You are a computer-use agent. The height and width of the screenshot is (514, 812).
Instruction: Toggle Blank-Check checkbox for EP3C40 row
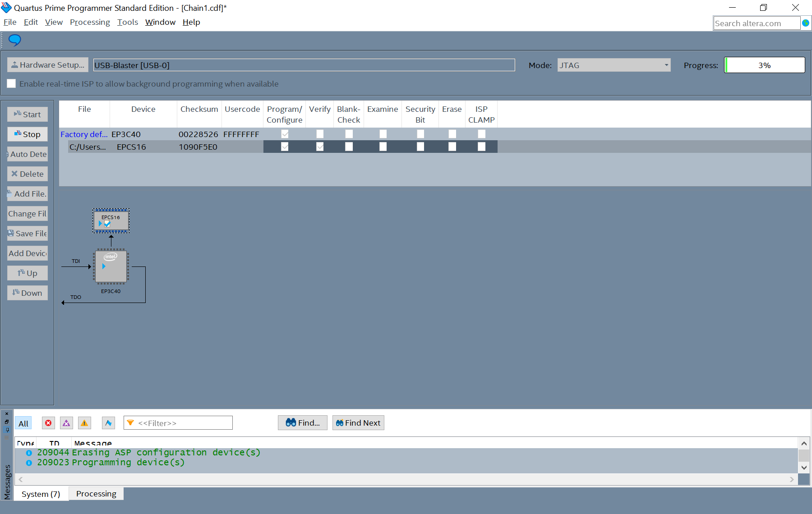click(x=349, y=134)
